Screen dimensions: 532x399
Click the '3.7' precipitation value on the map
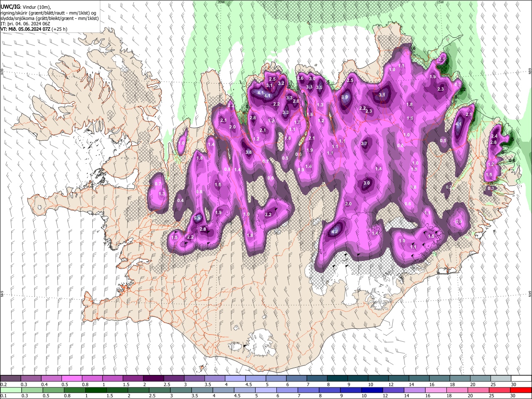pos(365,144)
